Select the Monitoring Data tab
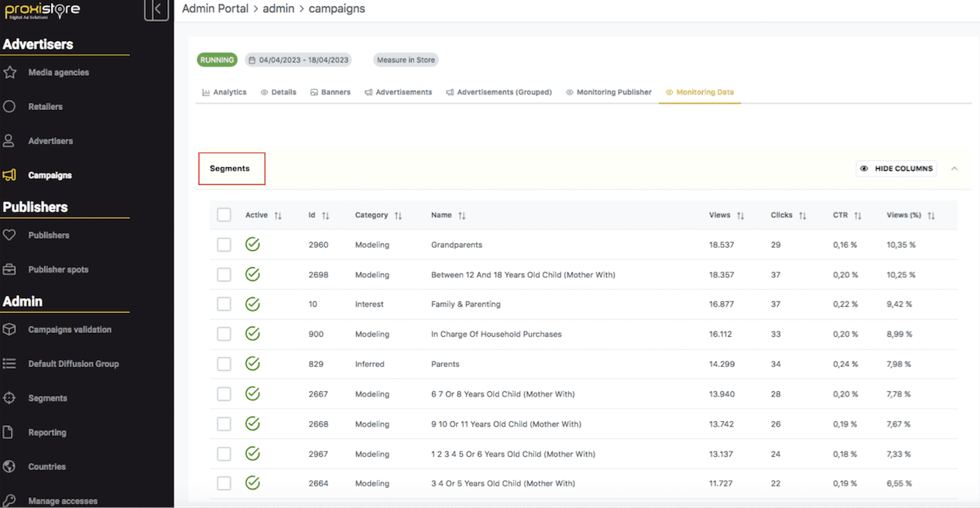 pyautogui.click(x=700, y=92)
